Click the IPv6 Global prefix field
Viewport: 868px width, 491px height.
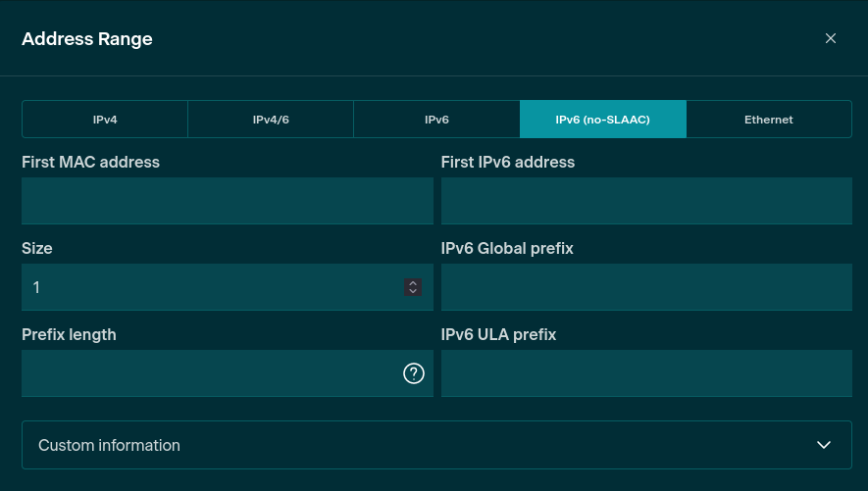coord(646,287)
